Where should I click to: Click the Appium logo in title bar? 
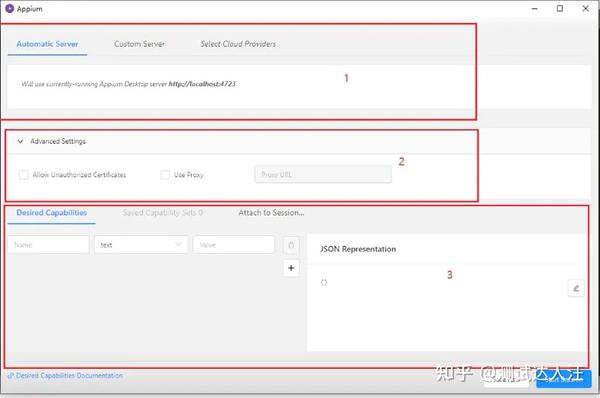[10, 8]
